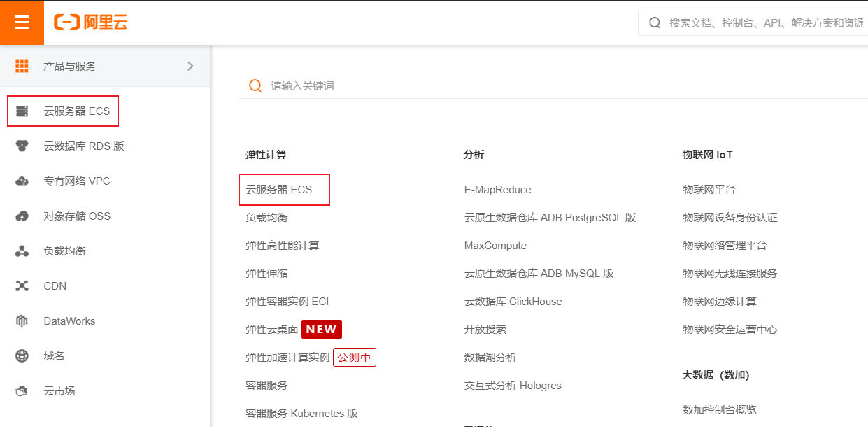Open 数据湖分析 link
868x427 pixels.
tap(490, 357)
